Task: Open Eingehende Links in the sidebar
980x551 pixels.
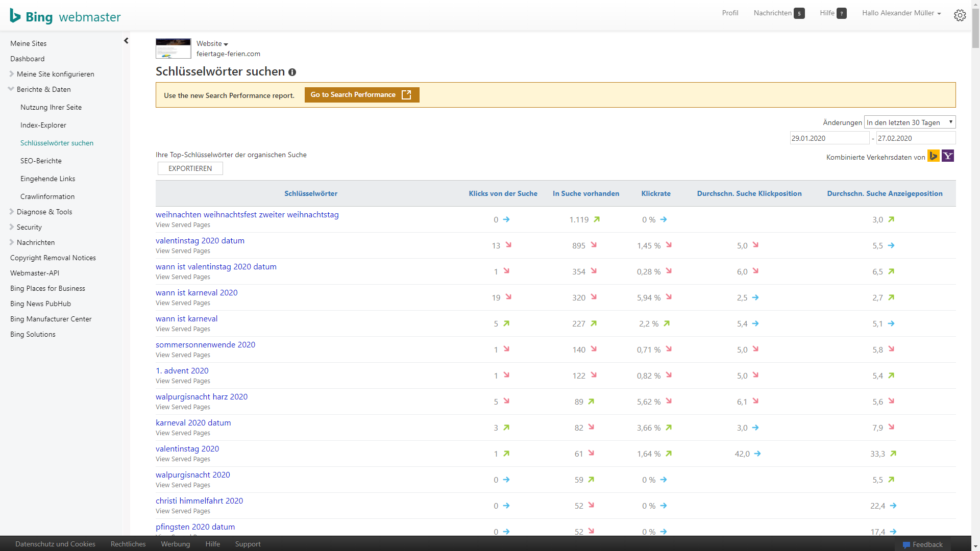Action: (x=47, y=179)
